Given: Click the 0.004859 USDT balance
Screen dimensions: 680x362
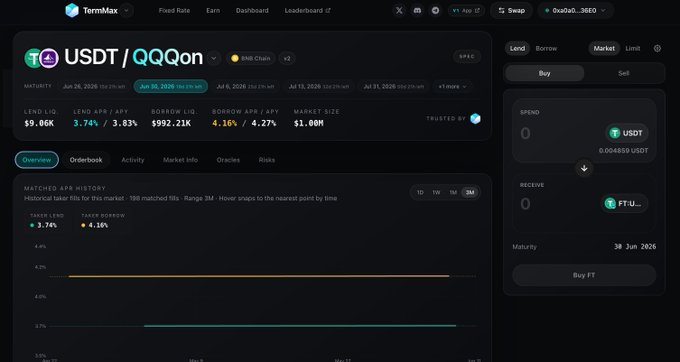Looking at the screenshot, I should point(623,151).
